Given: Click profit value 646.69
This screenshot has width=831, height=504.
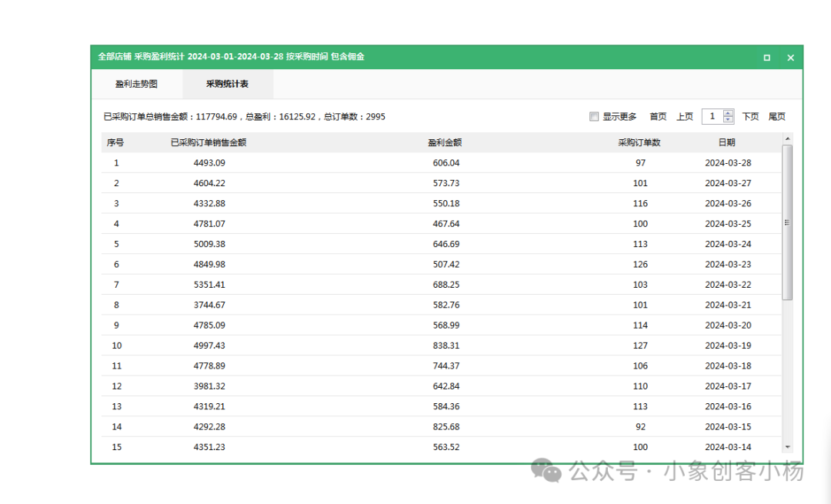Looking at the screenshot, I should [x=446, y=245].
